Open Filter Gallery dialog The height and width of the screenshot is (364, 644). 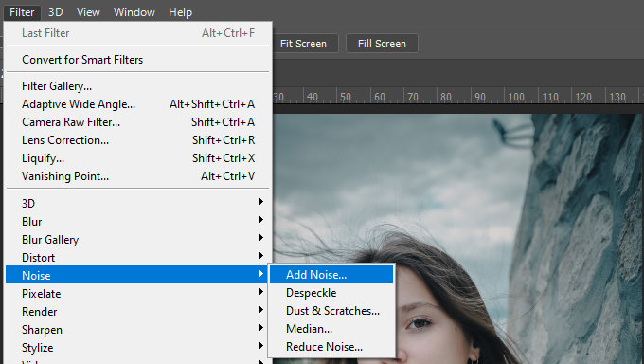(137, 86)
